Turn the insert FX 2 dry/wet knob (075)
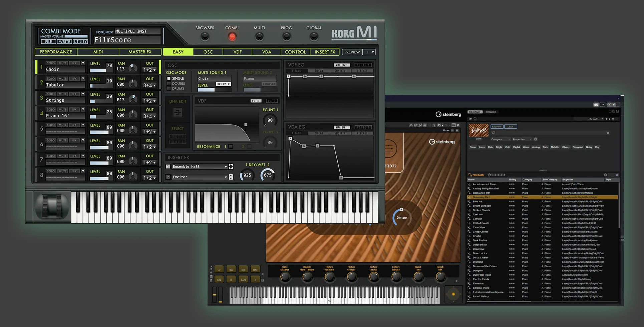The height and width of the screenshot is (327, 644). click(268, 175)
